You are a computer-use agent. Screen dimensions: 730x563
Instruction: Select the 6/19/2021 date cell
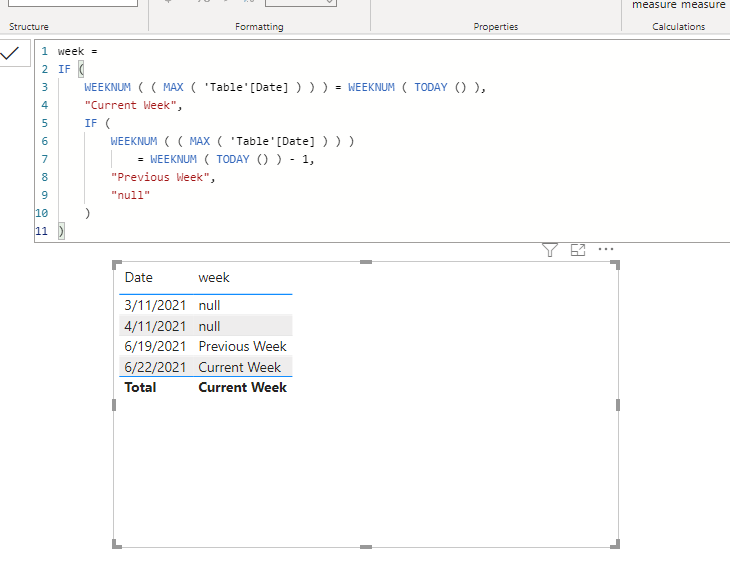[155, 346]
